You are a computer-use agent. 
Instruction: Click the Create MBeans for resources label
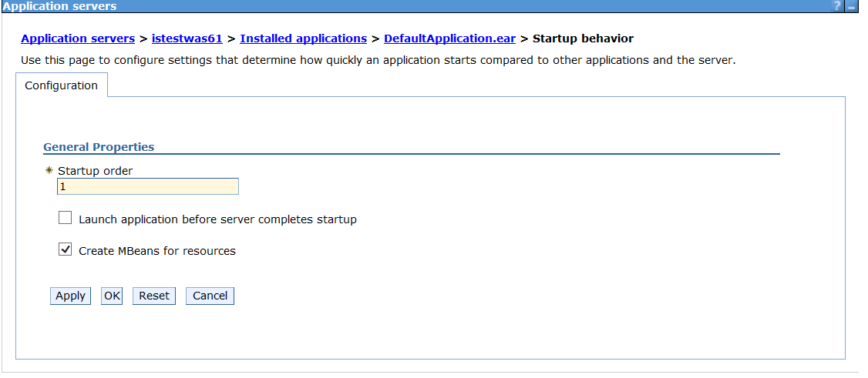(157, 251)
